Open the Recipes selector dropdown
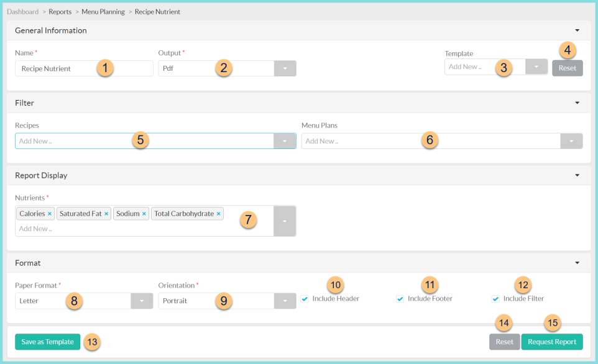This screenshot has height=364, width=598. point(285,140)
